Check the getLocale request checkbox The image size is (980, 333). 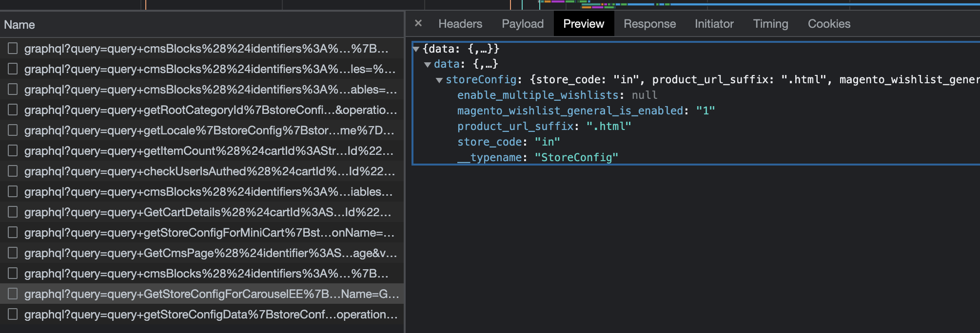(13, 130)
